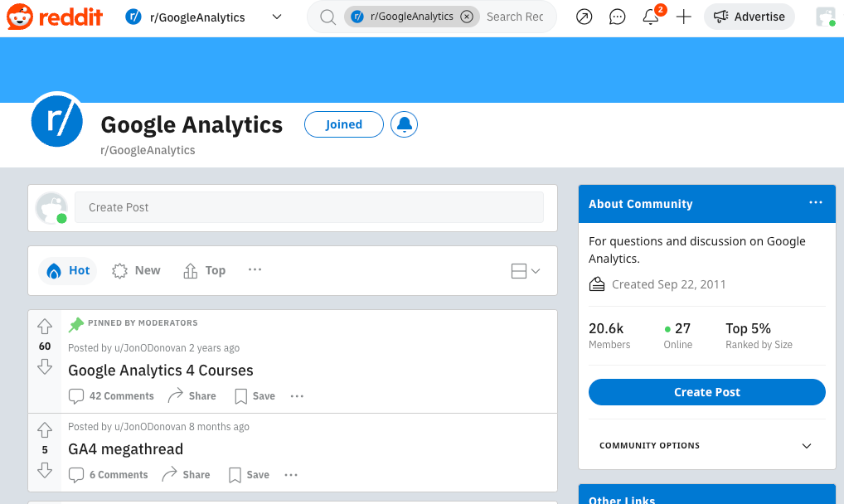Image resolution: width=844 pixels, height=504 pixels.
Task: Click the blue Create Post button
Action: pyautogui.click(x=706, y=392)
